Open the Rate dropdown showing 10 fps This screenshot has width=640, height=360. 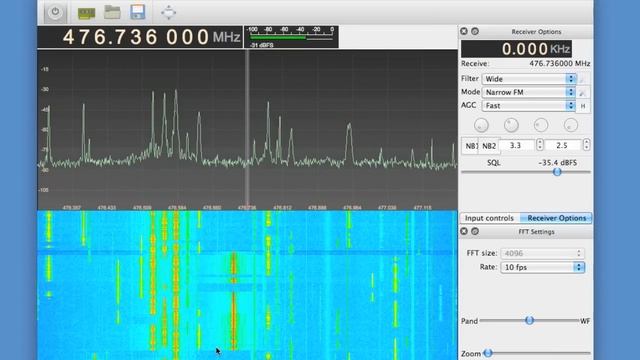(542, 267)
